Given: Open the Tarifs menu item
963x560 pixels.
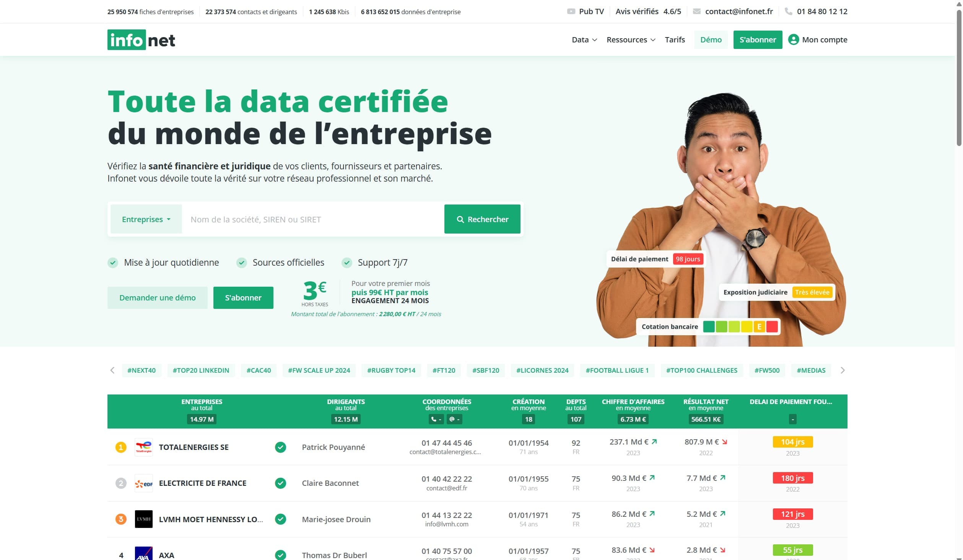Looking at the screenshot, I should 675,39.
